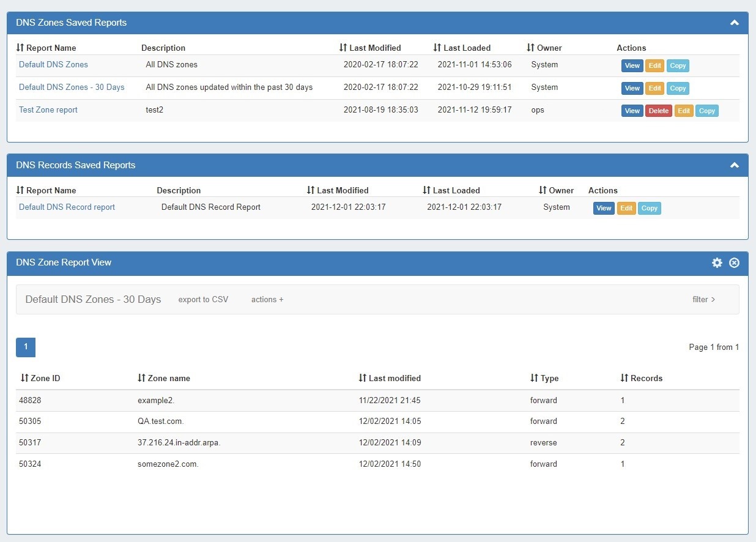Sort records saved reports by Last Modified

338,190
